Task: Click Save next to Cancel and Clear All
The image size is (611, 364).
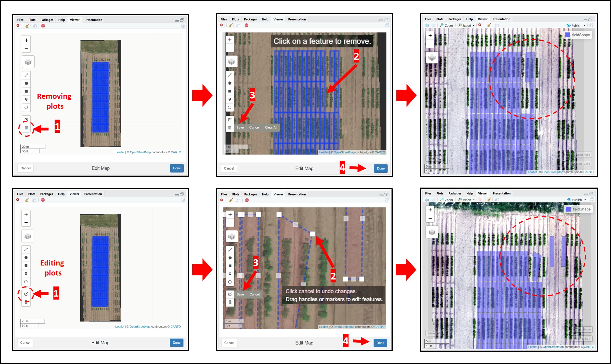Action: tap(240, 128)
